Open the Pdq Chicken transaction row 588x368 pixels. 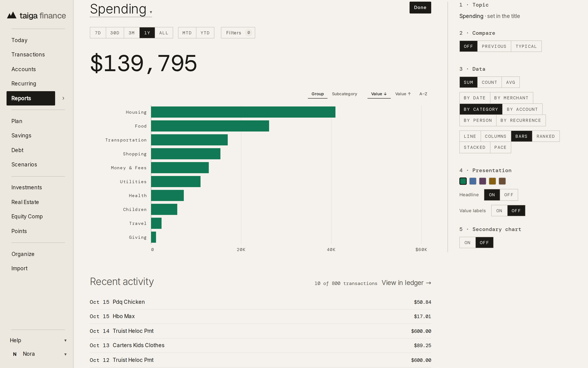coord(261,302)
